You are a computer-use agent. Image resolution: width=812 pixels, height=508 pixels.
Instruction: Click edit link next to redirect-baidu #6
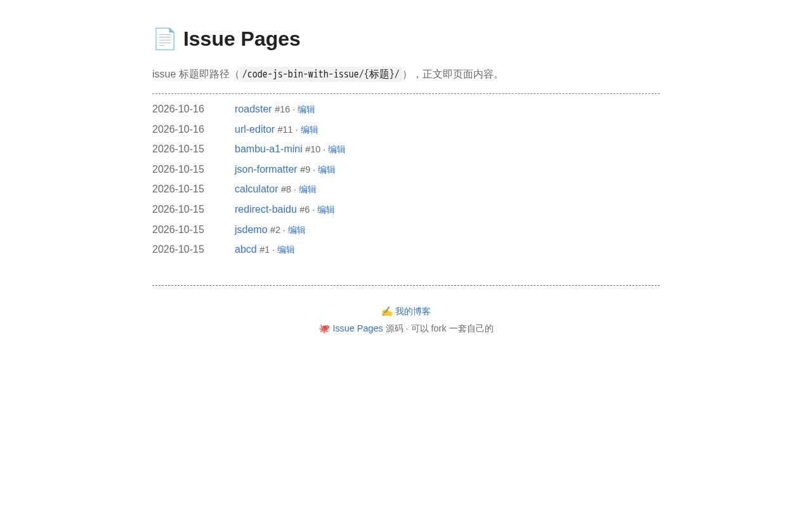click(x=326, y=210)
